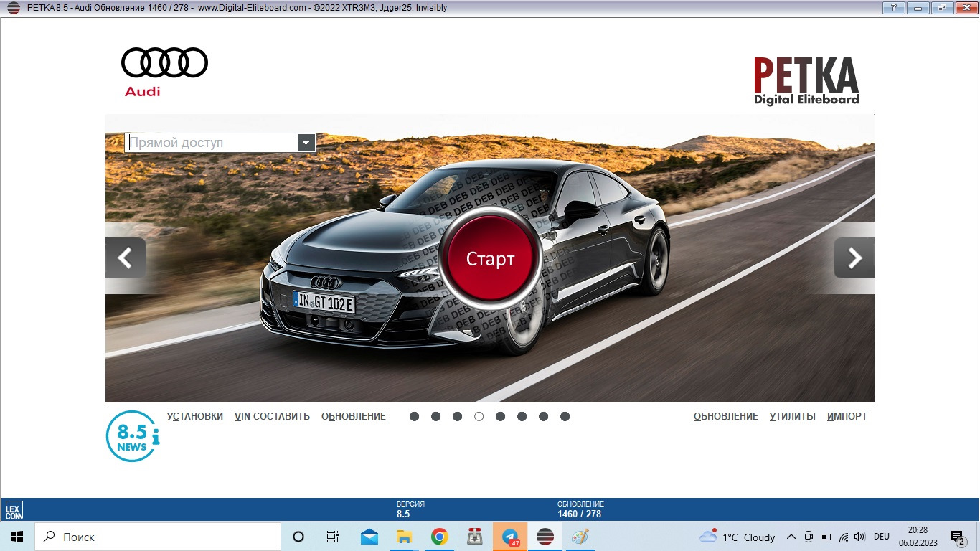Viewport: 980px width, 551px height.
Task: Select the seventh carousel dot
Action: coord(543,416)
